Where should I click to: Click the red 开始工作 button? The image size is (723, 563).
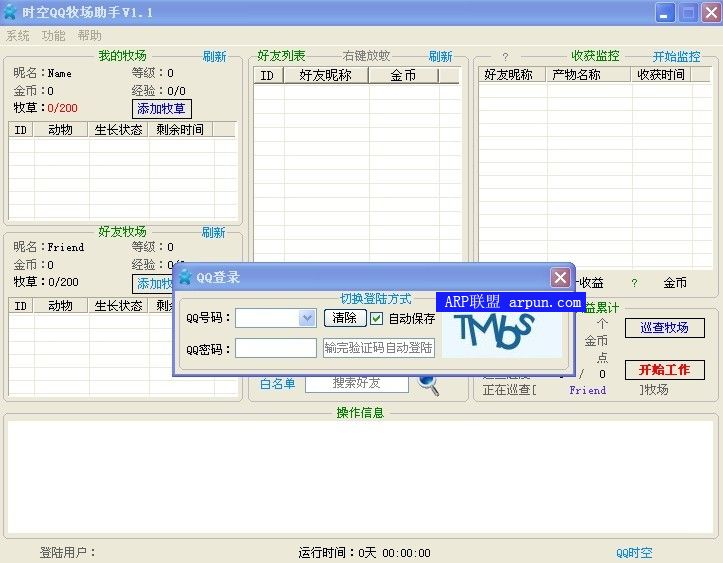664,370
